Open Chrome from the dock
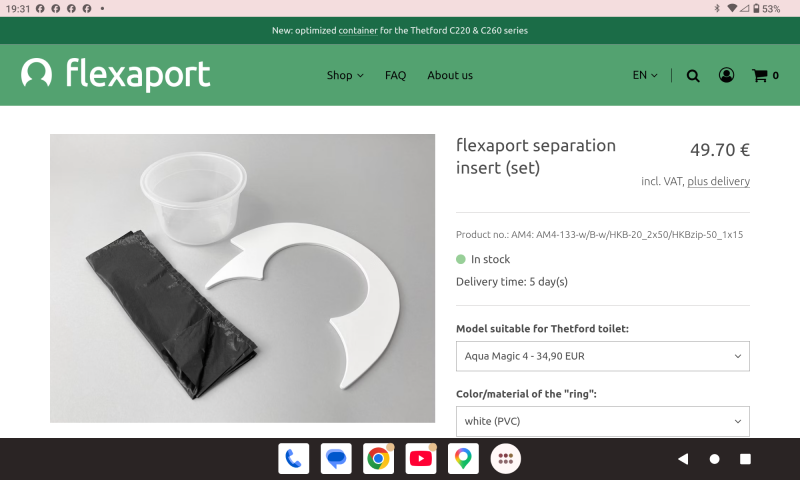The image size is (800, 480). pos(378,459)
